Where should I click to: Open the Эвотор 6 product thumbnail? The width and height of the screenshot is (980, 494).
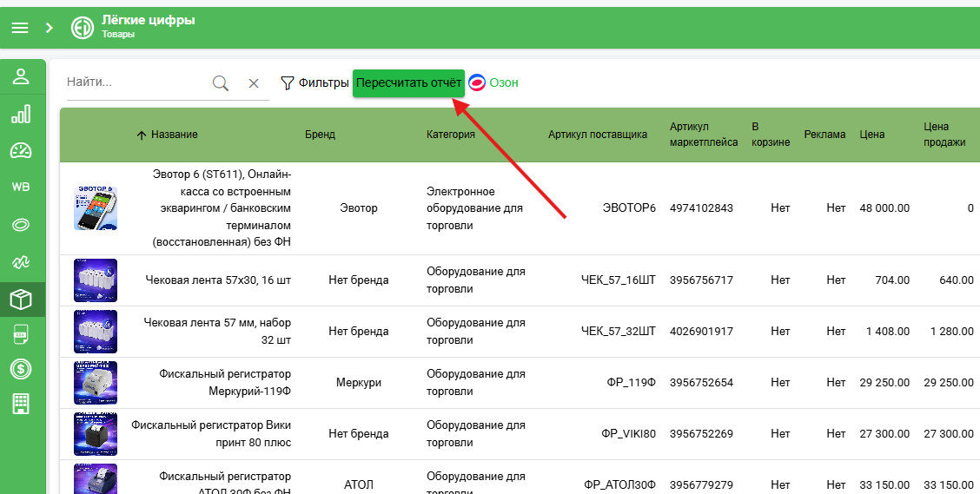coord(96,208)
